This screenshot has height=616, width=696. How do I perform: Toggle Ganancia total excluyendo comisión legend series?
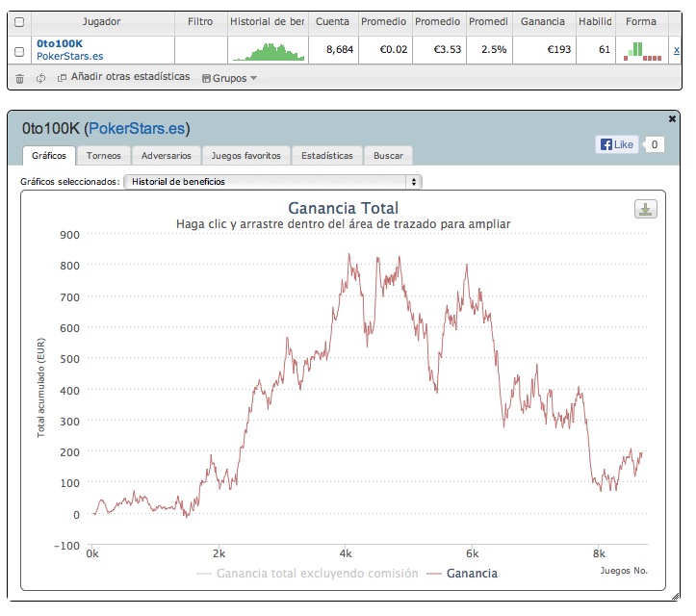[x=307, y=574]
